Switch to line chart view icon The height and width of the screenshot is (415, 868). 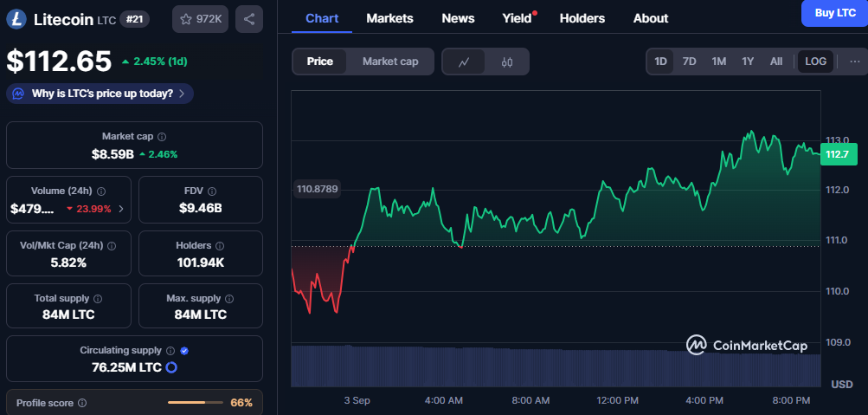coord(464,62)
